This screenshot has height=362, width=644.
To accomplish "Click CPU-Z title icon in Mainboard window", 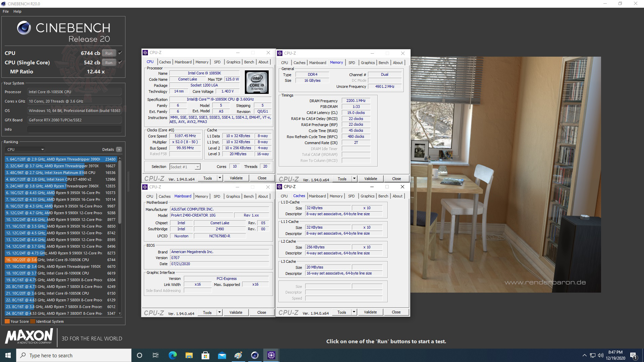I will coord(145,187).
